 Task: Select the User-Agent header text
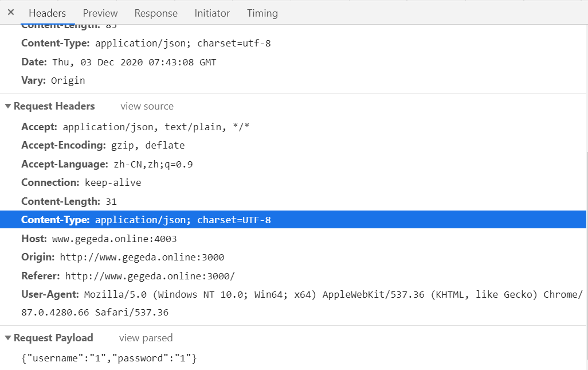[229, 294]
